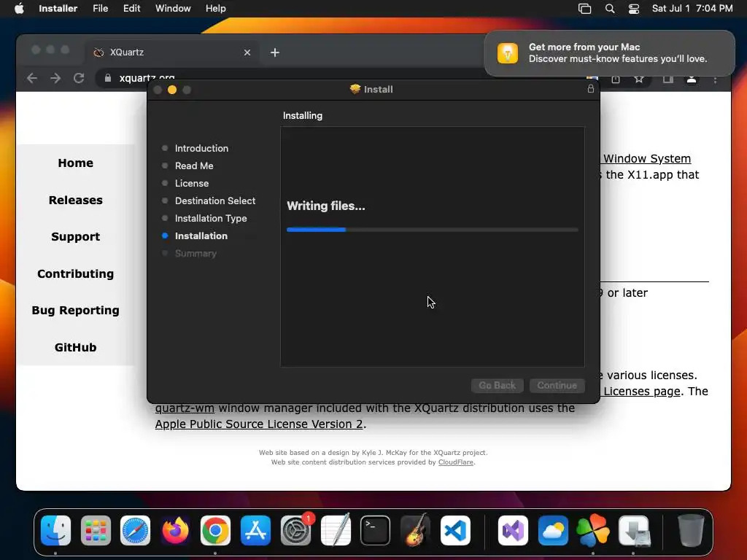The width and height of the screenshot is (747, 560).
Task: Open the quartz-wm link
Action: 185,408
